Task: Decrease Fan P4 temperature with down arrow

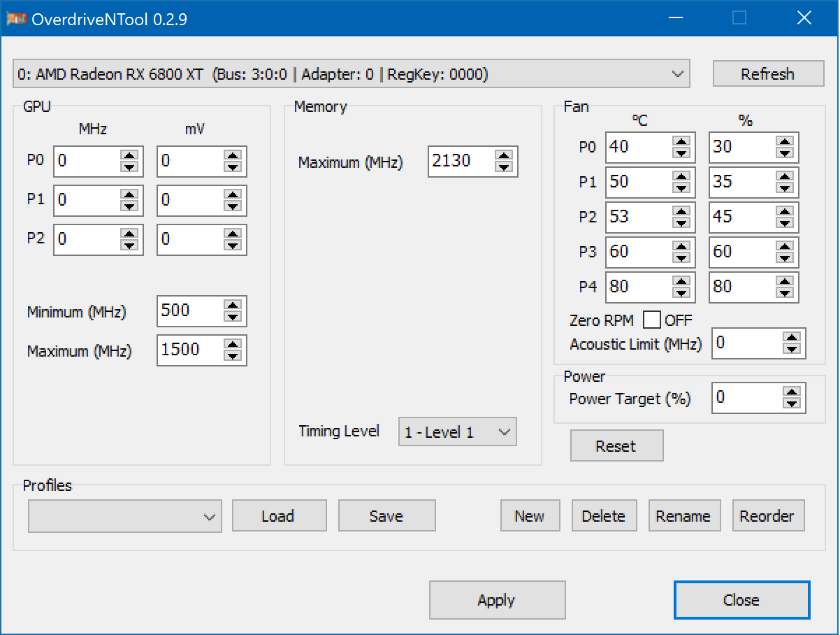Action: point(681,292)
